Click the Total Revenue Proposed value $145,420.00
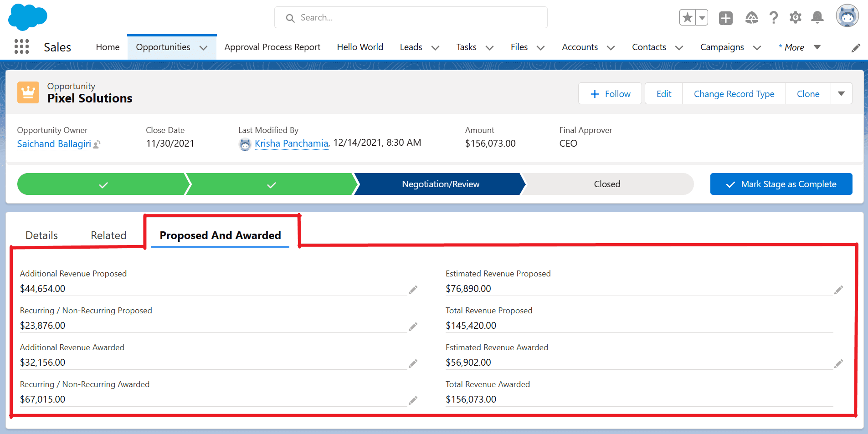Viewport: 868px width, 434px height. [x=471, y=326]
